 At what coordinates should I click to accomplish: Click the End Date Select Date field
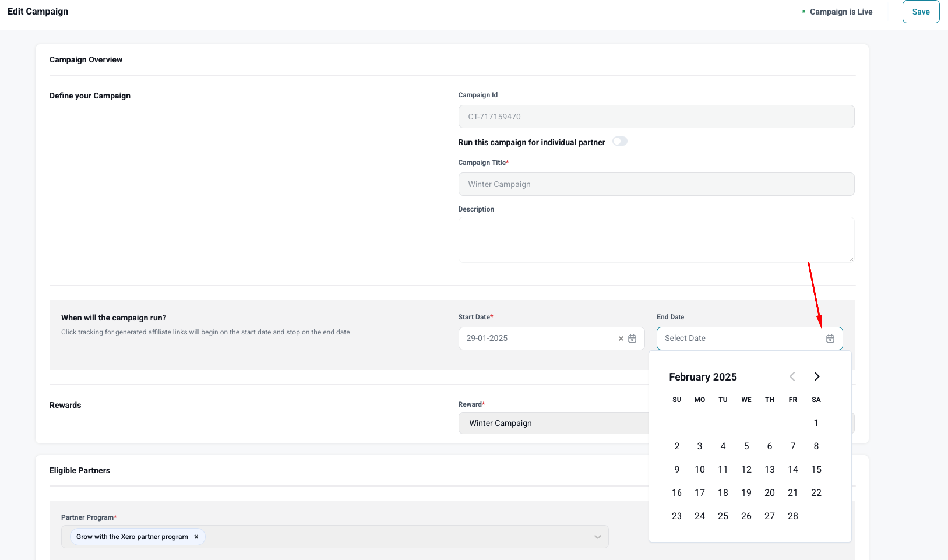tap(740, 339)
